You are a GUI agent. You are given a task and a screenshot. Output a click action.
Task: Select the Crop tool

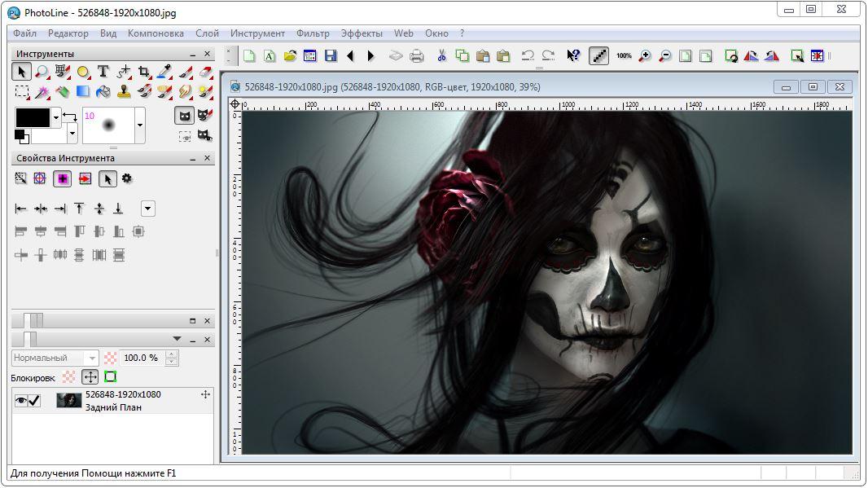144,72
